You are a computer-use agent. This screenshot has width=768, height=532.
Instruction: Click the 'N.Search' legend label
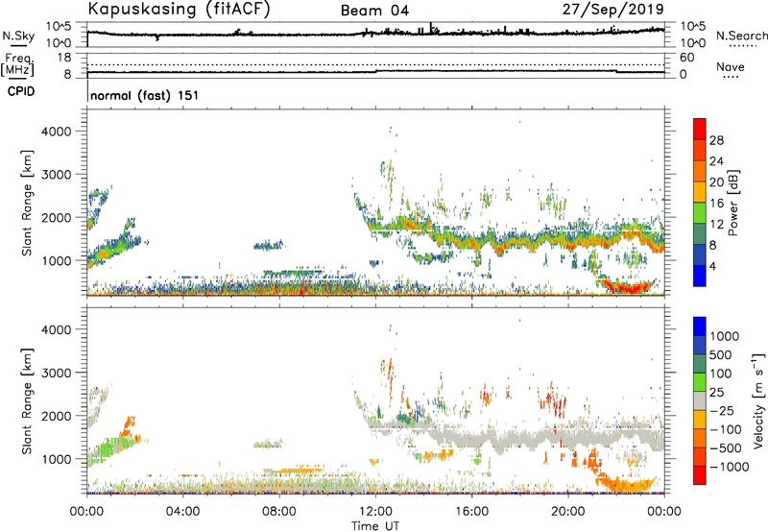click(x=741, y=36)
